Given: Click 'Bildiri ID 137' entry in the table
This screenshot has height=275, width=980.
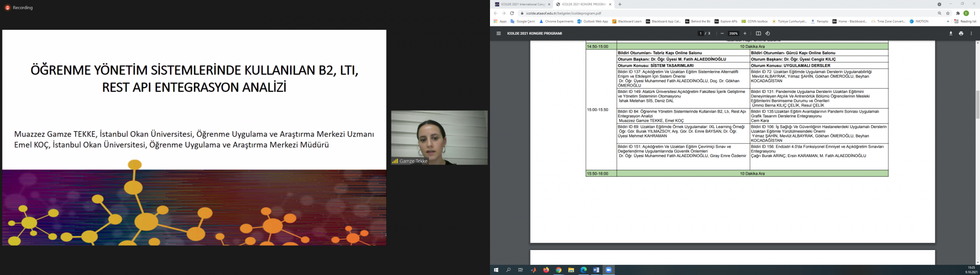Looking at the screenshot, I should coord(682,78).
